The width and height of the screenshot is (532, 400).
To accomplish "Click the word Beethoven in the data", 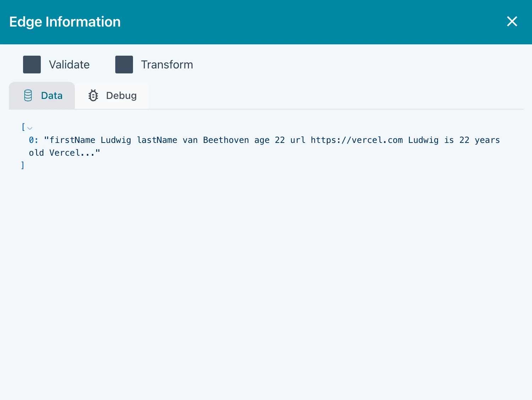I will click(226, 140).
